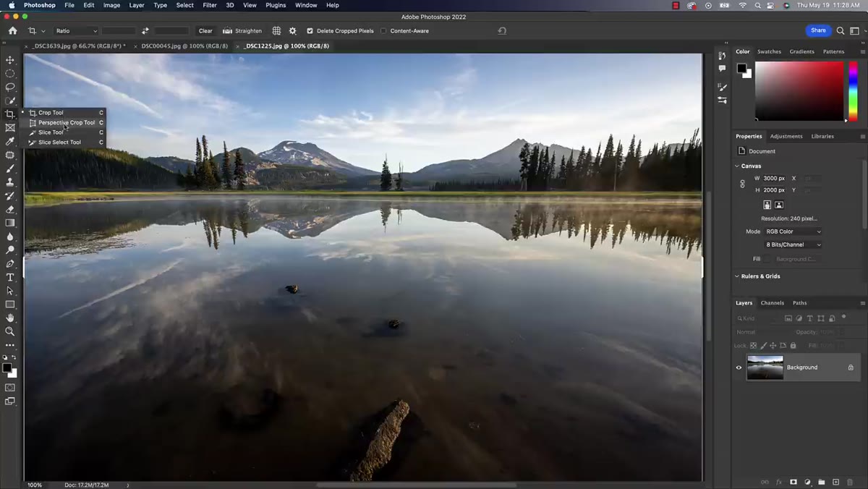Image resolution: width=868 pixels, height=489 pixels.
Task: Switch to the Swatches tab
Action: coord(769,52)
